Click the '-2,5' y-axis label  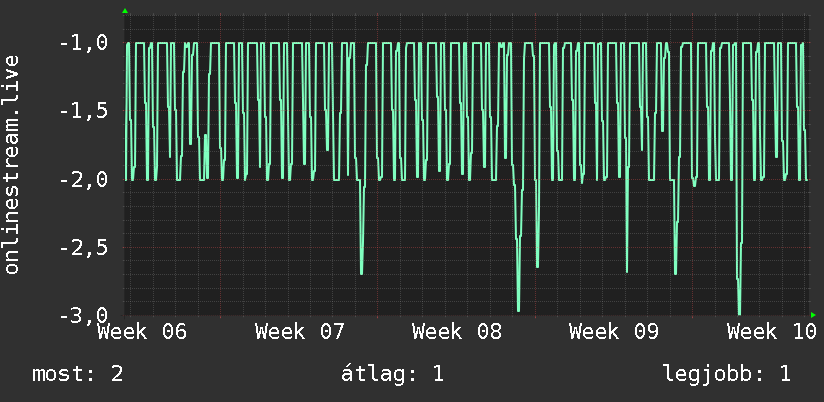(84, 248)
